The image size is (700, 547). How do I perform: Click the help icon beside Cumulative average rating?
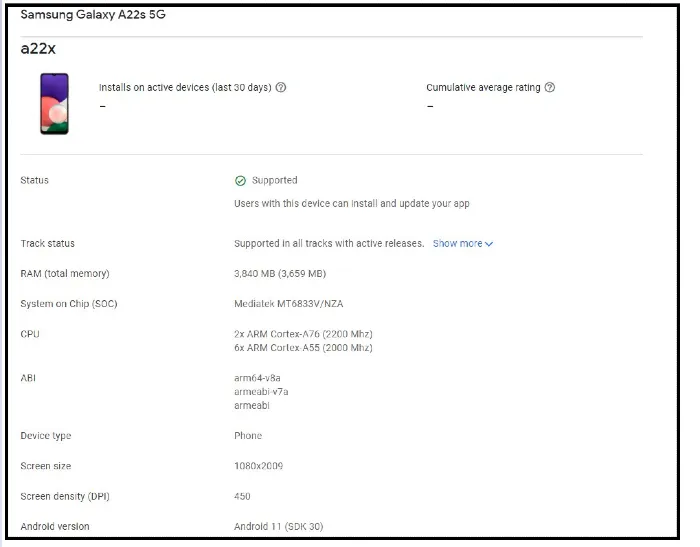click(550, 88)
